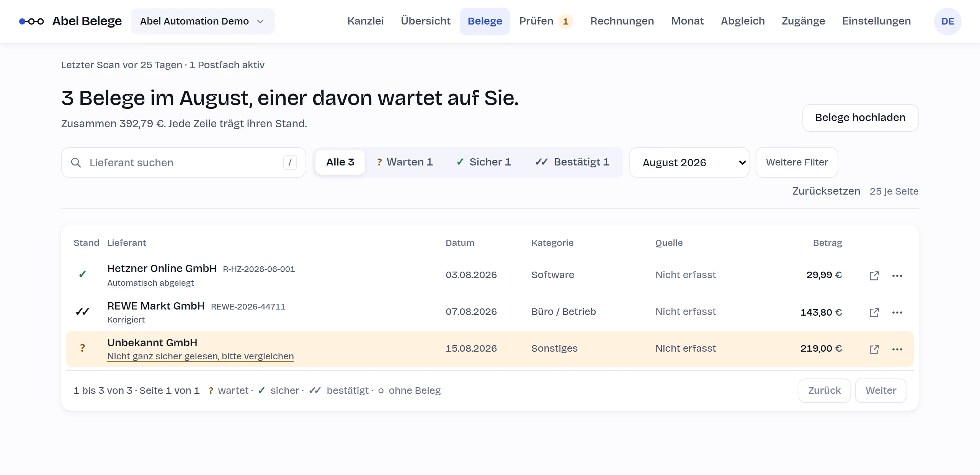Image resolution: width=980 pixels, height=475 pixels.
Task: Open the Einstellungen tab
Action: coord(876,21)
